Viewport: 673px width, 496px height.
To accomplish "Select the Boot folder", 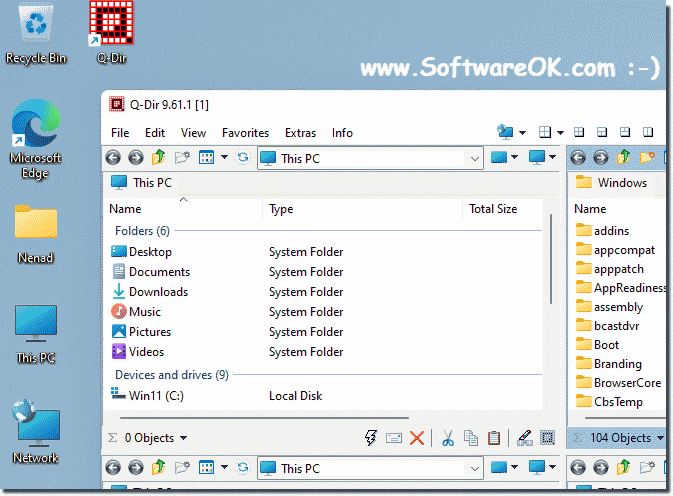I will [597, 345].
